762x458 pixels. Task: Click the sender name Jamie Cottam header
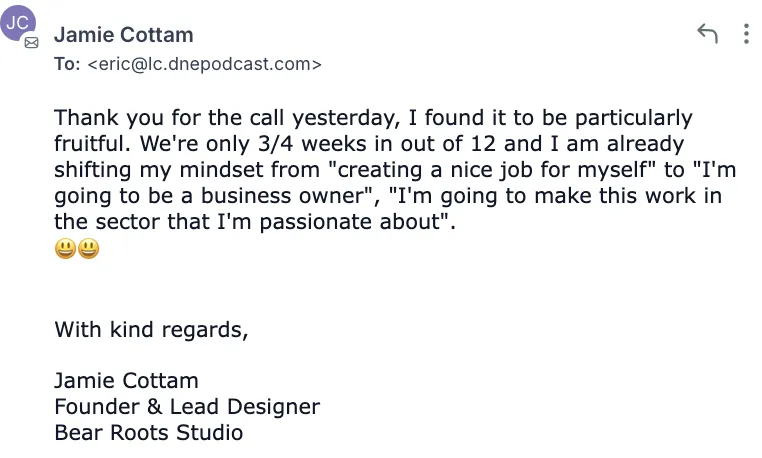click(x=123, y=35)
